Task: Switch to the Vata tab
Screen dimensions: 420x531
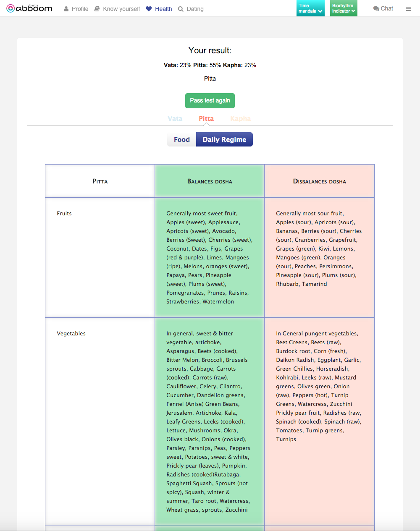Action: coord(175,119)
